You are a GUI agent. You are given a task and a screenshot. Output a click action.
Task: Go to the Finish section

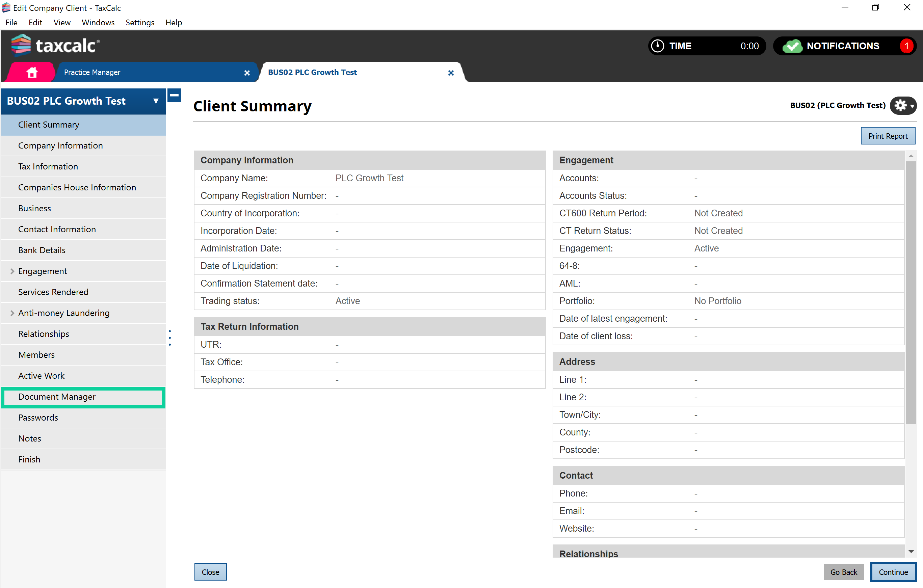pos(83,460)
